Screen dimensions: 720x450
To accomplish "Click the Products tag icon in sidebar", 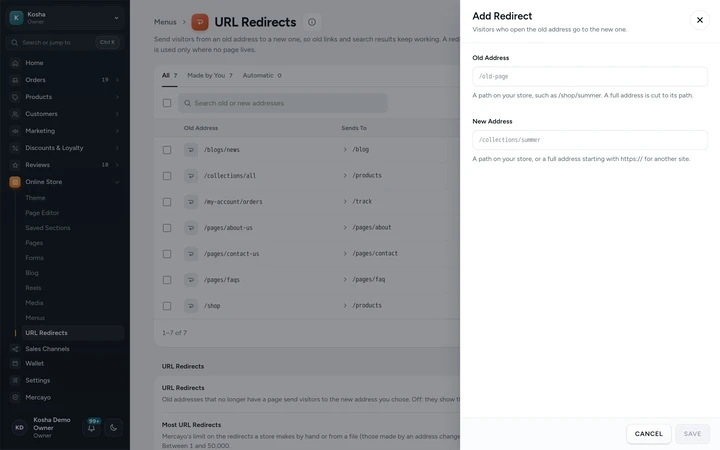I will tap(15, 97).
